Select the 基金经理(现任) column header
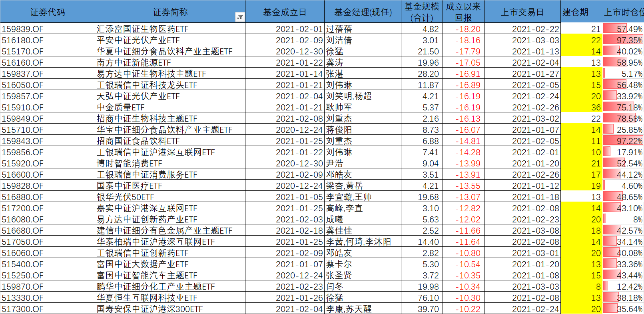This screenshot has width=644, height=314. [363, 12]
